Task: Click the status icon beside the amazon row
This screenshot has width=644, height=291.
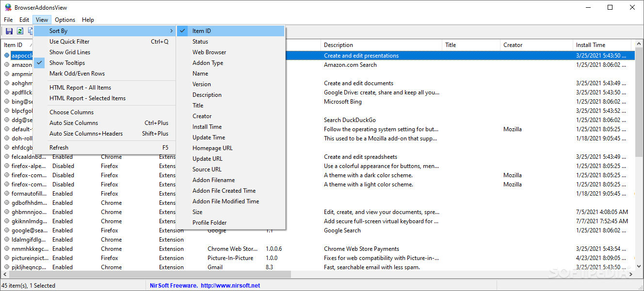Action: (x=7, y=65)
